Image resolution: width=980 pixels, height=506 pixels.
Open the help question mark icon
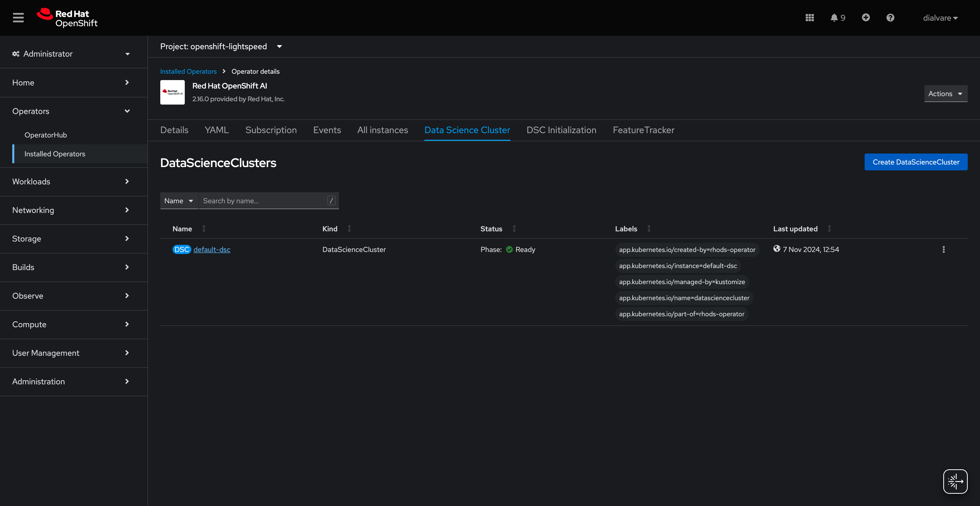pyautogui.click(x=890, y=18)
